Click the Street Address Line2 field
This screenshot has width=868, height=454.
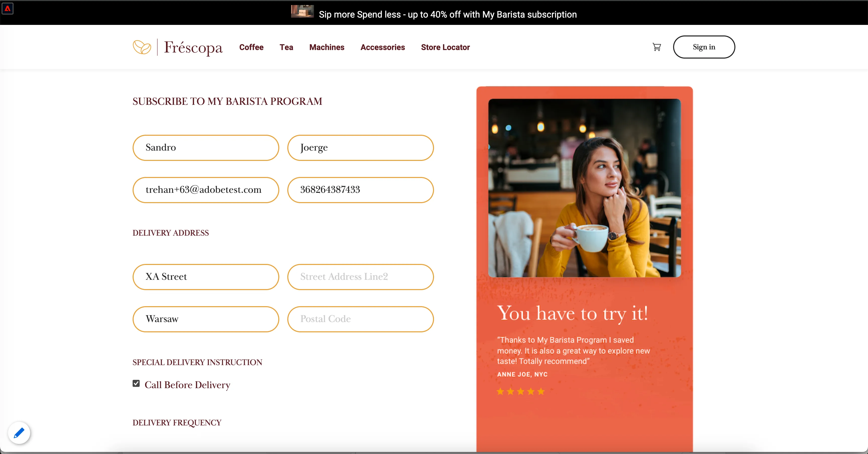tap(361, 277)
